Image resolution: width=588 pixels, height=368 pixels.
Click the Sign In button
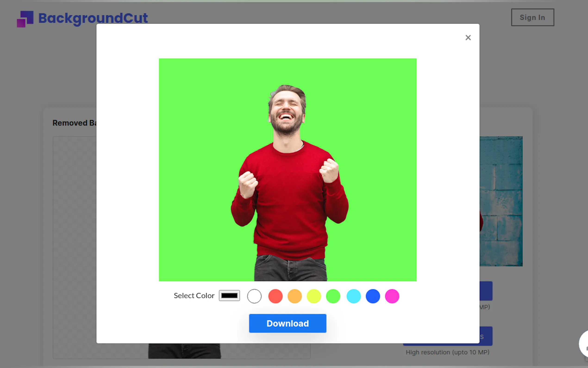pos(532,18)
